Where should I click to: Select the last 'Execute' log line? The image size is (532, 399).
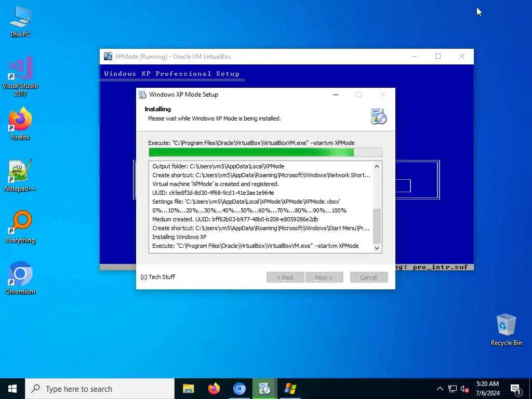coord(256,246)
